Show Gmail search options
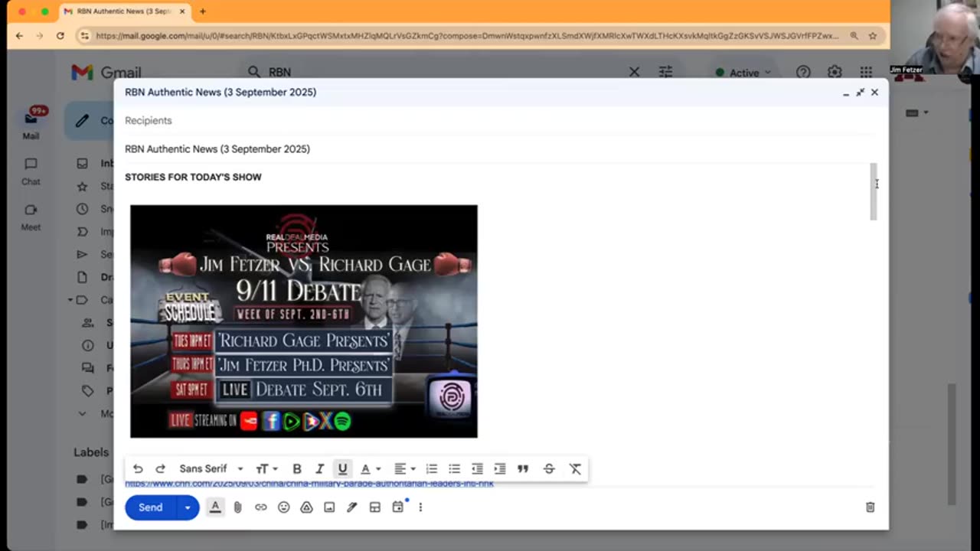 click(665, 72)
